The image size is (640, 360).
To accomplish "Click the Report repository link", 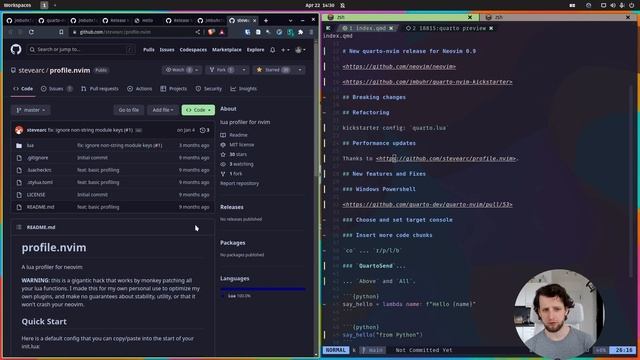I will 240,183.
